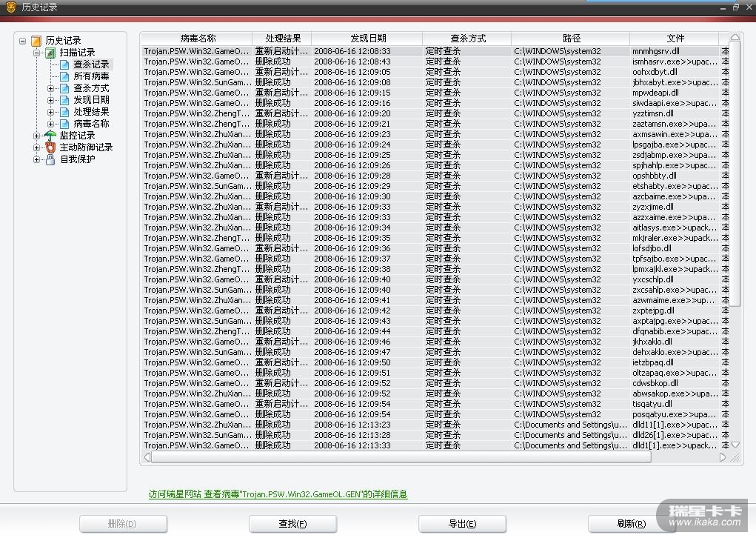Image resolution: width=756 pixels, height=538 pixels.
Task: Select row with file jkhxaklo.dll
Action: pos(435,342)
